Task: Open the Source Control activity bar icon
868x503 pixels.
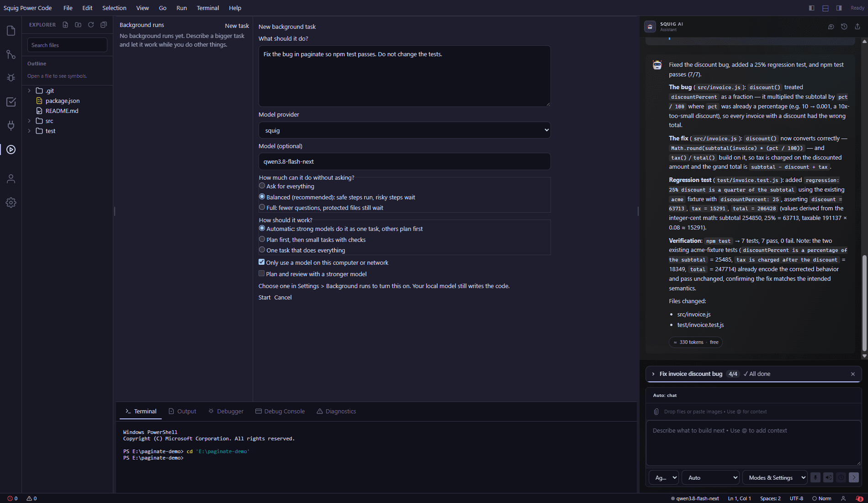Action: pos(11,54)
